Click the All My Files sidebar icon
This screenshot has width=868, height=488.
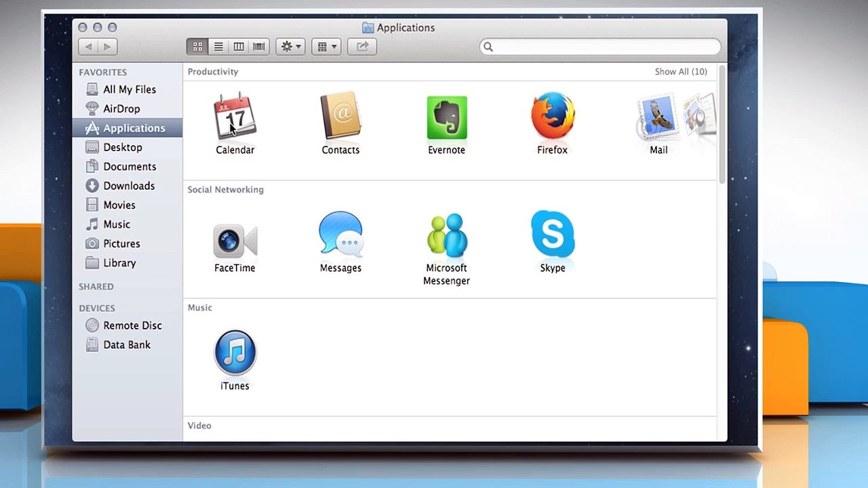pyautogui.click(x=92, y=89)
